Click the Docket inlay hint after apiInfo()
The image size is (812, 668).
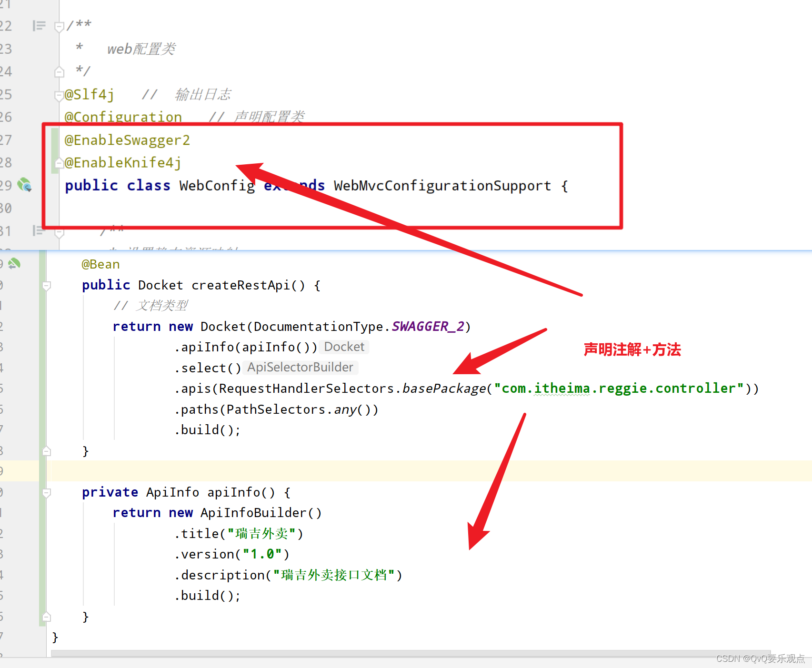(x=344, y=347)
